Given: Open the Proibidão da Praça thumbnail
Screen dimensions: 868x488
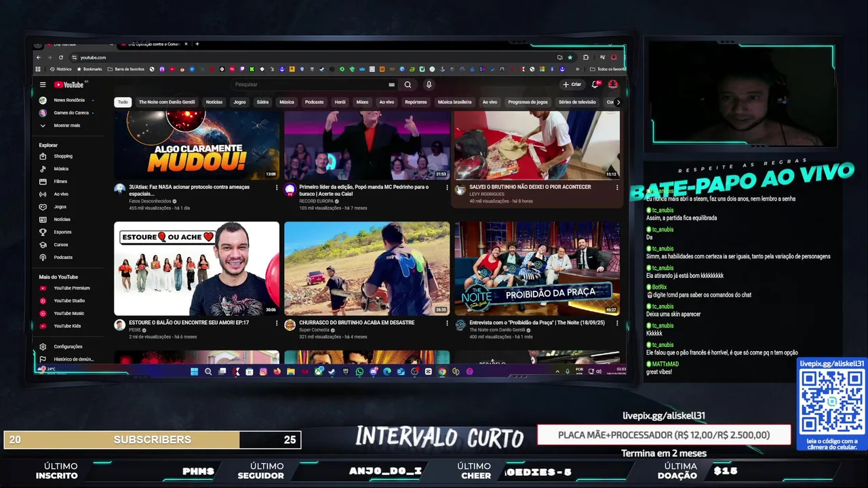Looking at the screenshot, I should (x=537, y=268).
